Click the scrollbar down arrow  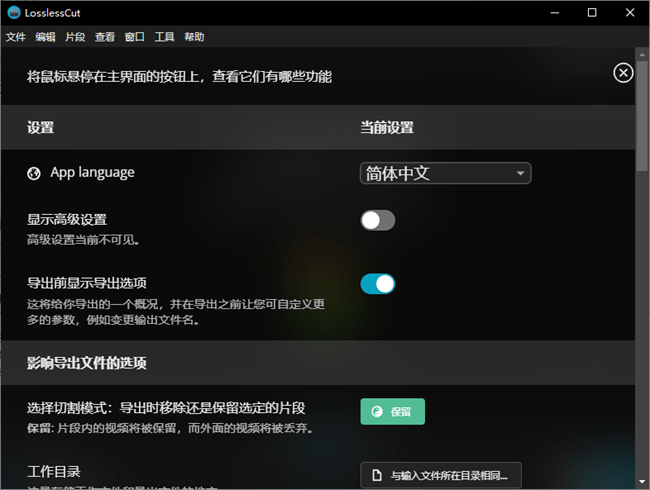642,482
